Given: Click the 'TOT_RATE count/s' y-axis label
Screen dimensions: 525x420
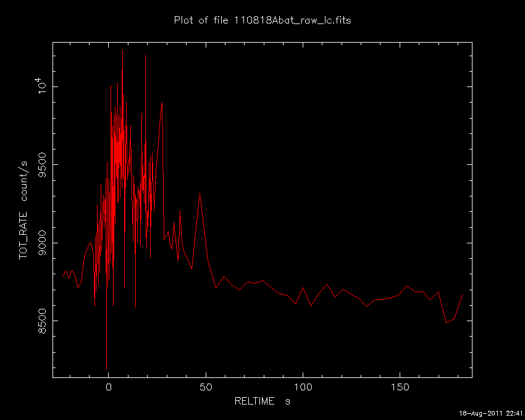Looking at the screenshot, I should (23, 209).
